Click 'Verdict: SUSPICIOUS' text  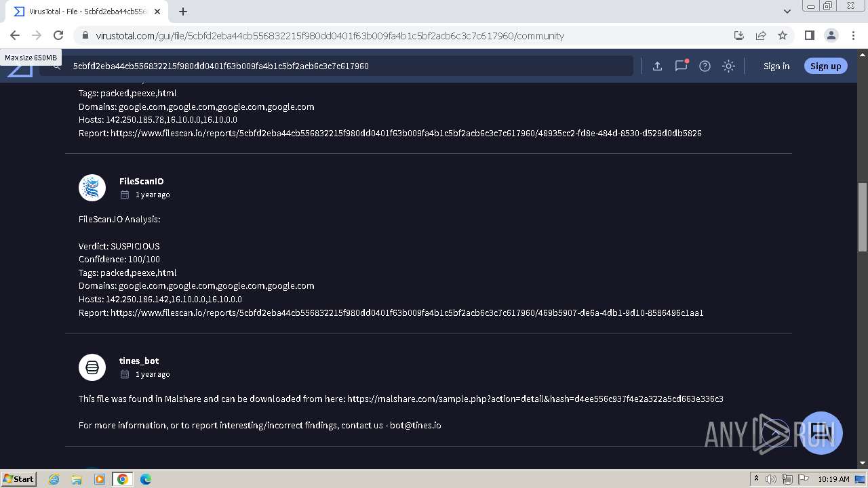[119, 246]
